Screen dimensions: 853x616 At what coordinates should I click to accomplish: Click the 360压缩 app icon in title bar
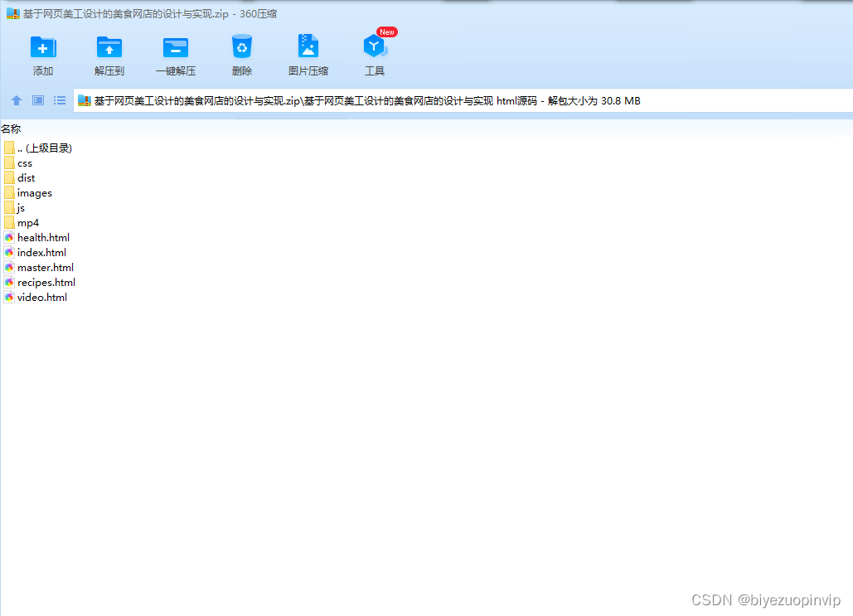[13, 13]
